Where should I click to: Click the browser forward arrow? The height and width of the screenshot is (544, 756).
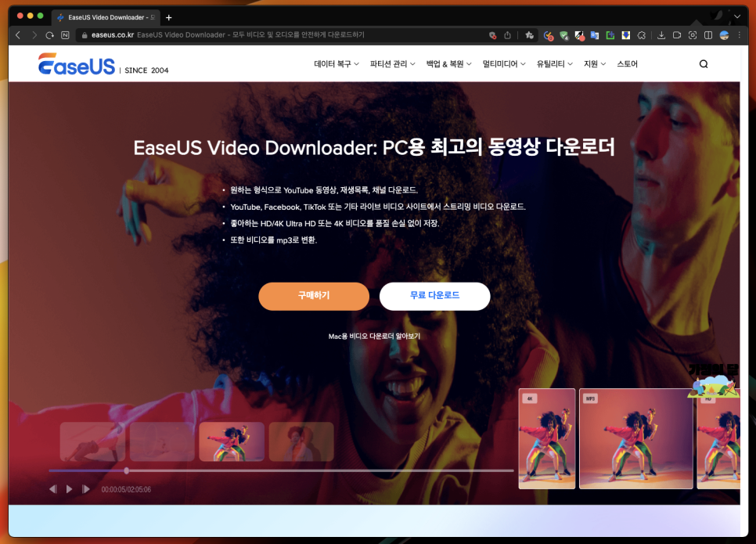pos(34,35)
